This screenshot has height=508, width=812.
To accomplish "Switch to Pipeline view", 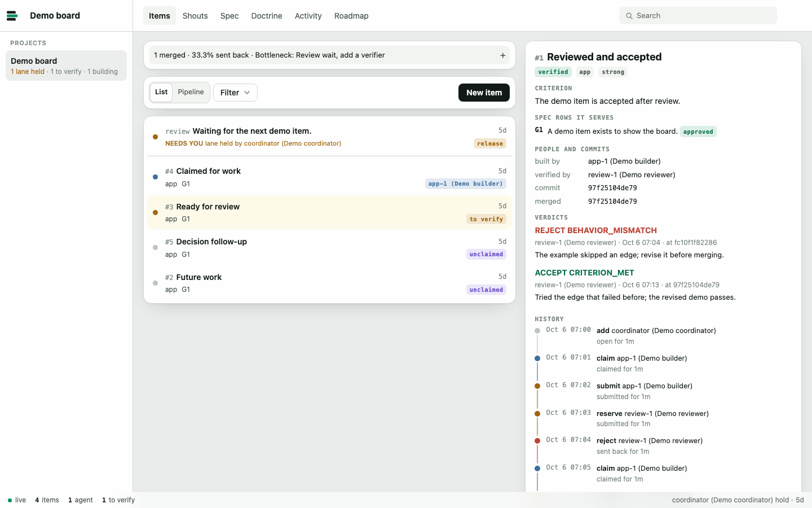I will click(191, 92).
